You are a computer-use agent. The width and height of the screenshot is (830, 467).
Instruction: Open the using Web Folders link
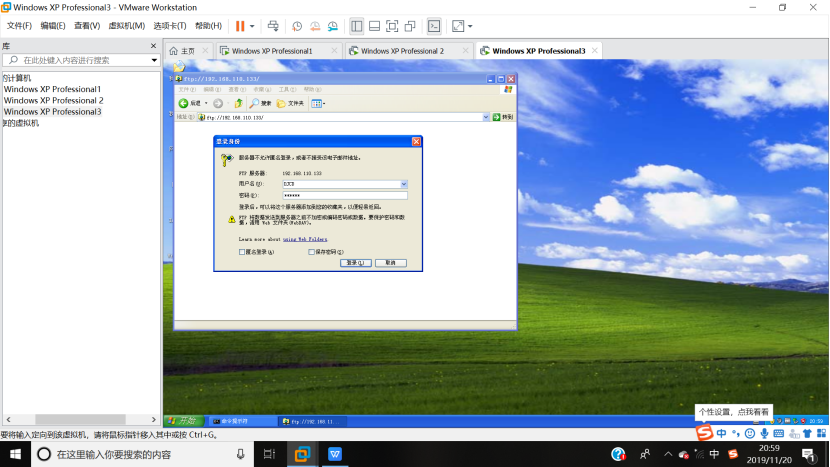(x=305, y=239)
